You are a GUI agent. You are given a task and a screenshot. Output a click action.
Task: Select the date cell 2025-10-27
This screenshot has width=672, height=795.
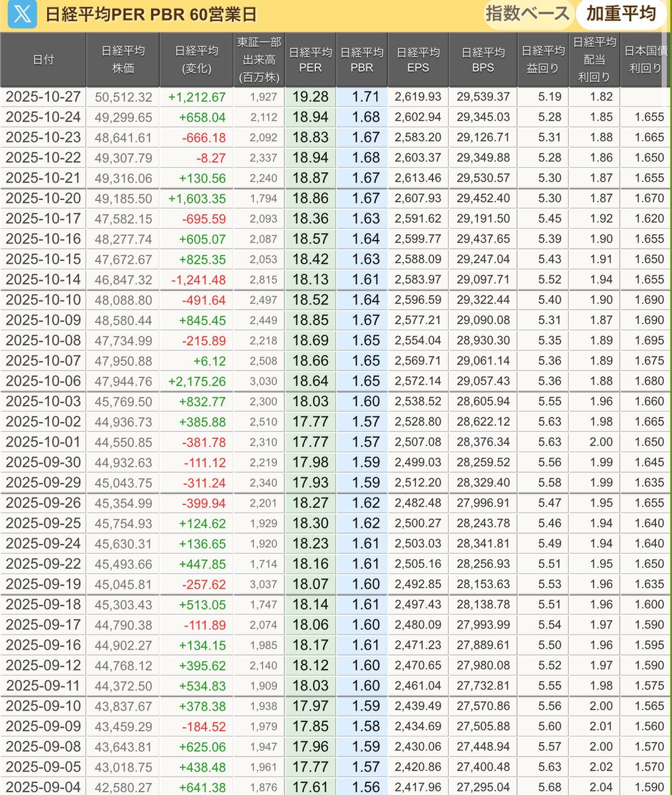click(x=43, y=97)
